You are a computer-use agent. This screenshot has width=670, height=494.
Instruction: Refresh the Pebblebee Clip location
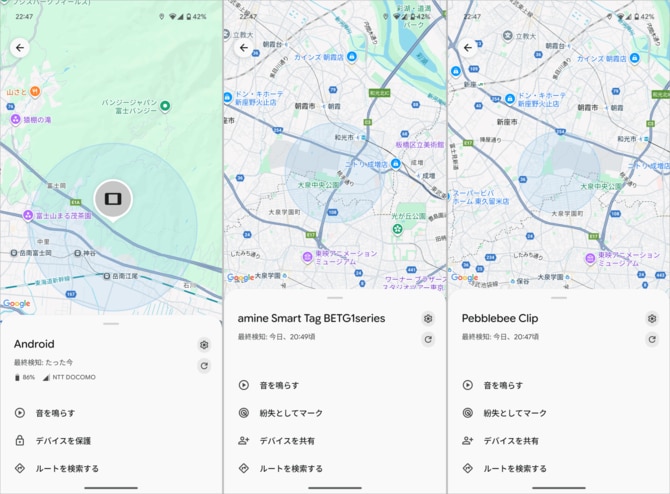[x=652, y=340]
